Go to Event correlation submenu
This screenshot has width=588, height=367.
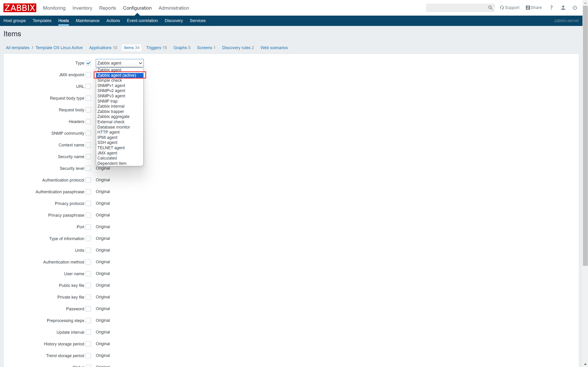(x=142, y=21)
